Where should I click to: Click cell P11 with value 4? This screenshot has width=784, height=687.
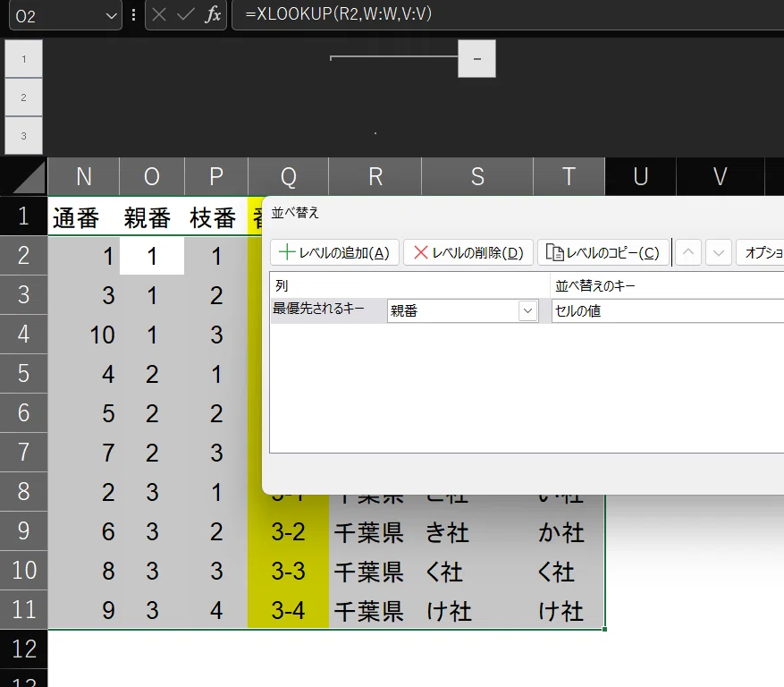click(x=216, y=610)
